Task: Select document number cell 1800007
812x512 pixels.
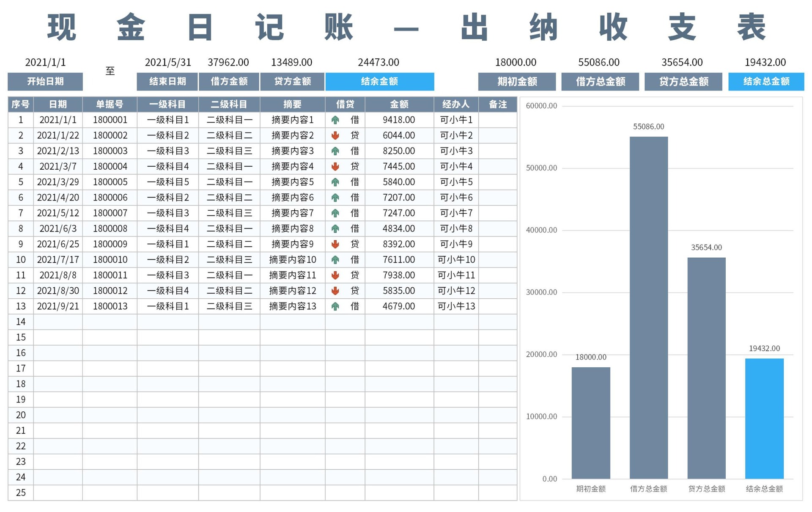Action: [110, 213]
